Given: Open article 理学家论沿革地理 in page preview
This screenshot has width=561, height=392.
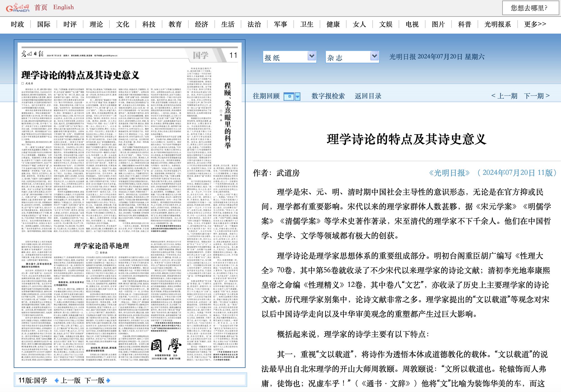Looking at the screenshot, I should [101, 246].
